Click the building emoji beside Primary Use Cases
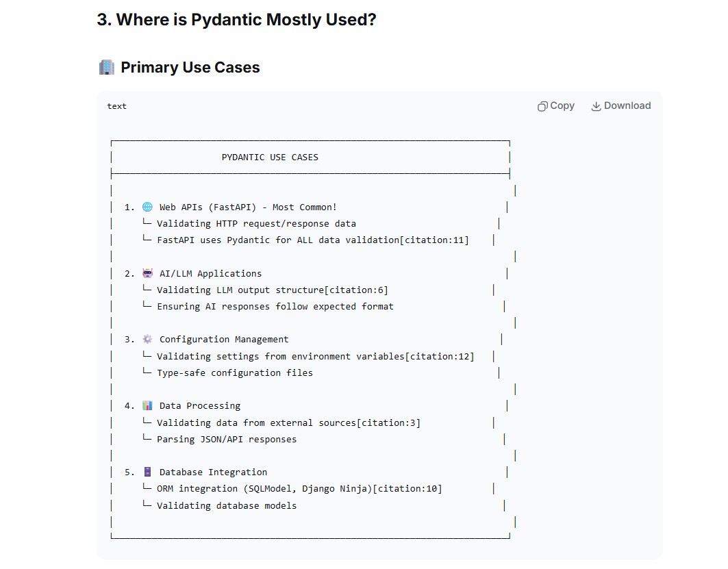 tap(106, 67)
